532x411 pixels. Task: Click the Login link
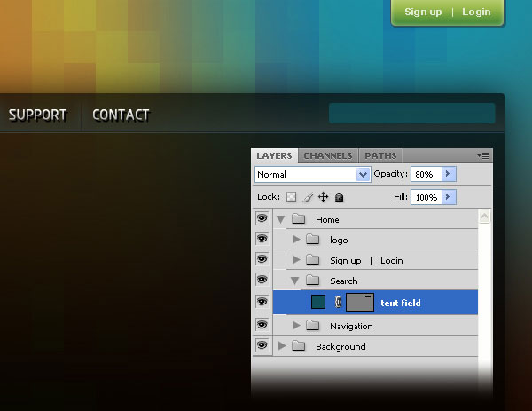point(476,12)
